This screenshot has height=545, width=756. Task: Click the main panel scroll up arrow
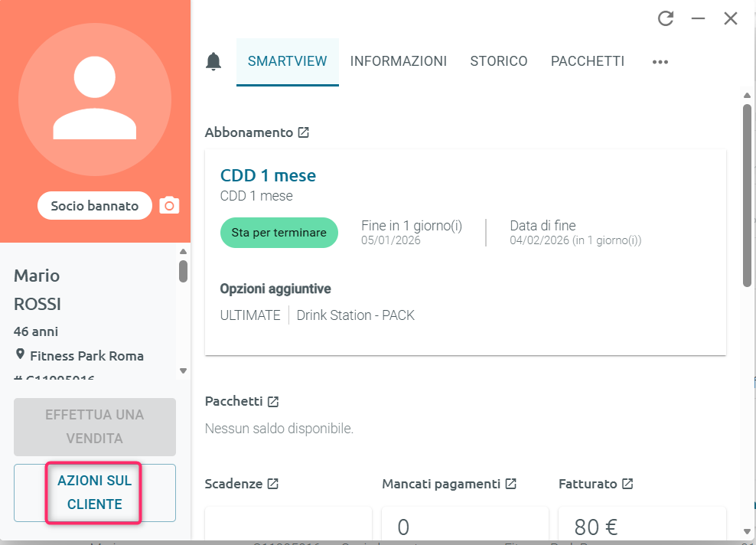[747, 95]
